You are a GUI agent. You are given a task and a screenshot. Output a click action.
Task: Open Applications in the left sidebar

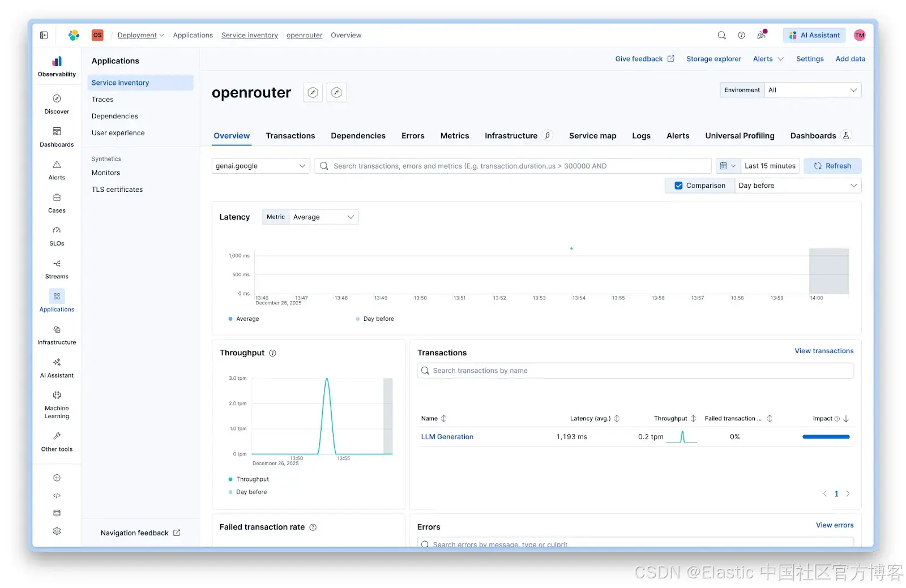[x=57, y=302]
